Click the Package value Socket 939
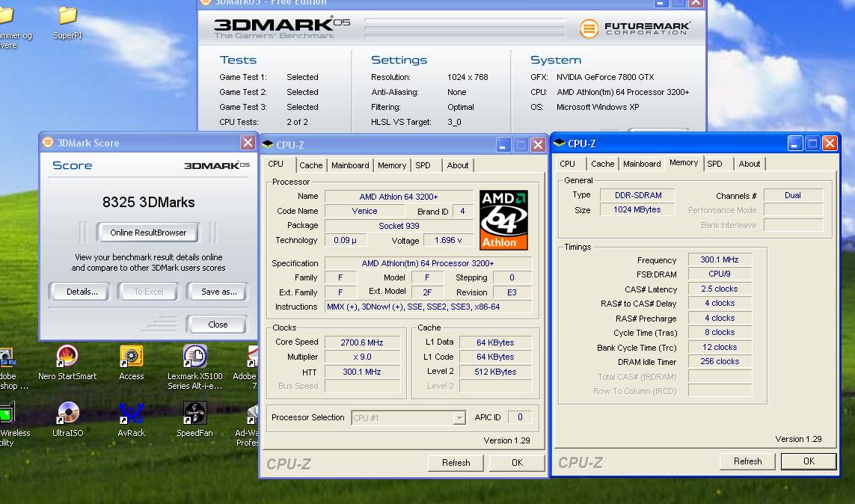This screenshot has height=504, width=855. [399, 226]
